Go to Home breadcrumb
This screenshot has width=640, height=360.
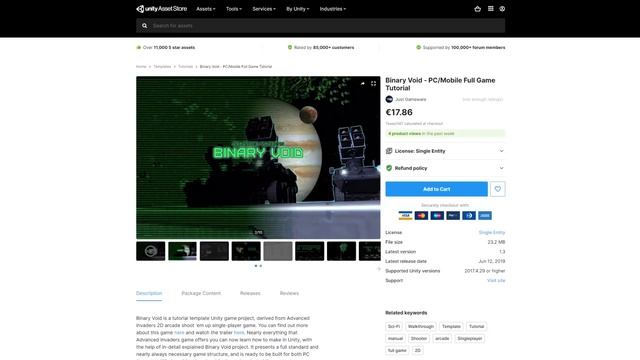point(141,67)
